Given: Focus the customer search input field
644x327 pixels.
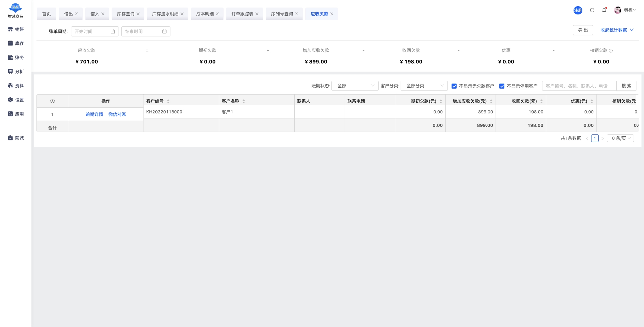Looking at the screenshot, I should click(579, 86).
